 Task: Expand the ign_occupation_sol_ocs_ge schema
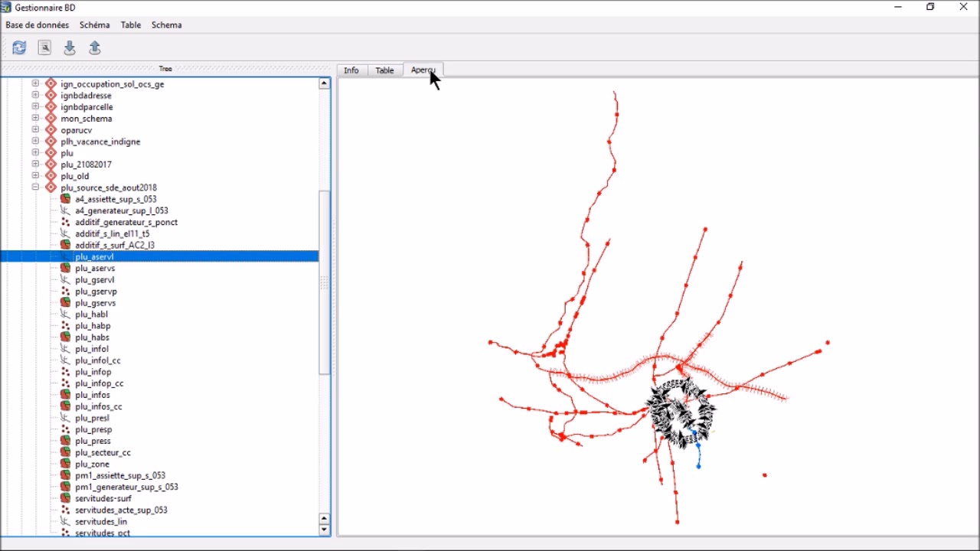pyautogui.click(x=35, y=84)
